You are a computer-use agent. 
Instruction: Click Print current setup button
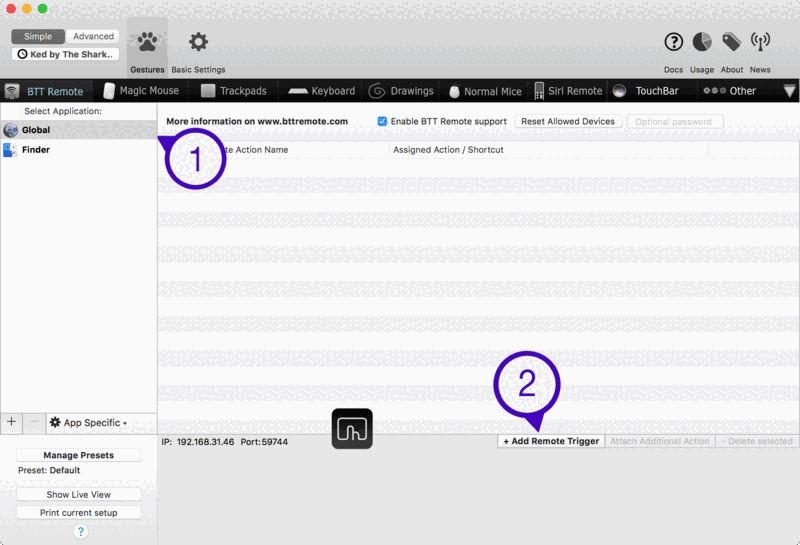pos(79,513)
